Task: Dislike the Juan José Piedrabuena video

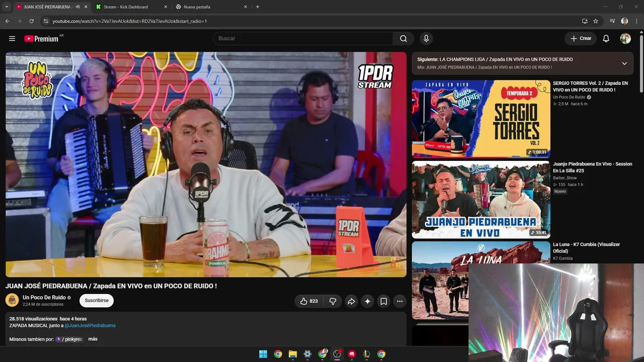Action: click(x=333, y=301)
